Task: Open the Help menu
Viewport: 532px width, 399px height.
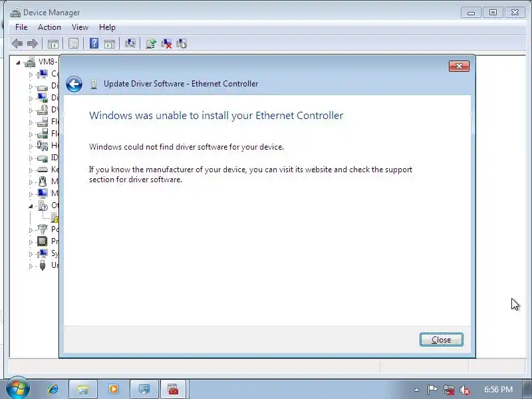Action: 107,27
